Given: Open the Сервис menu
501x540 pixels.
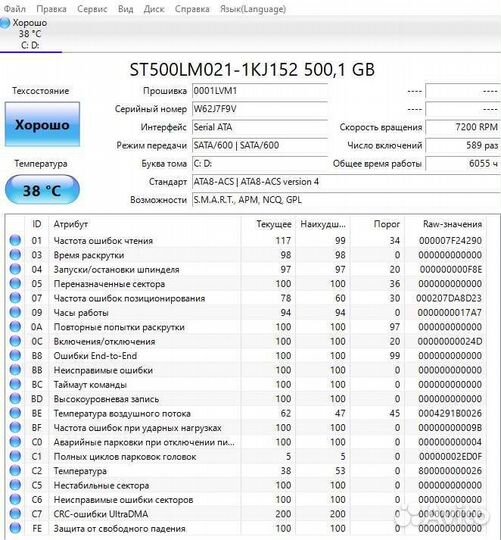Looking at the screenshot, I should (x=92, y=9).
